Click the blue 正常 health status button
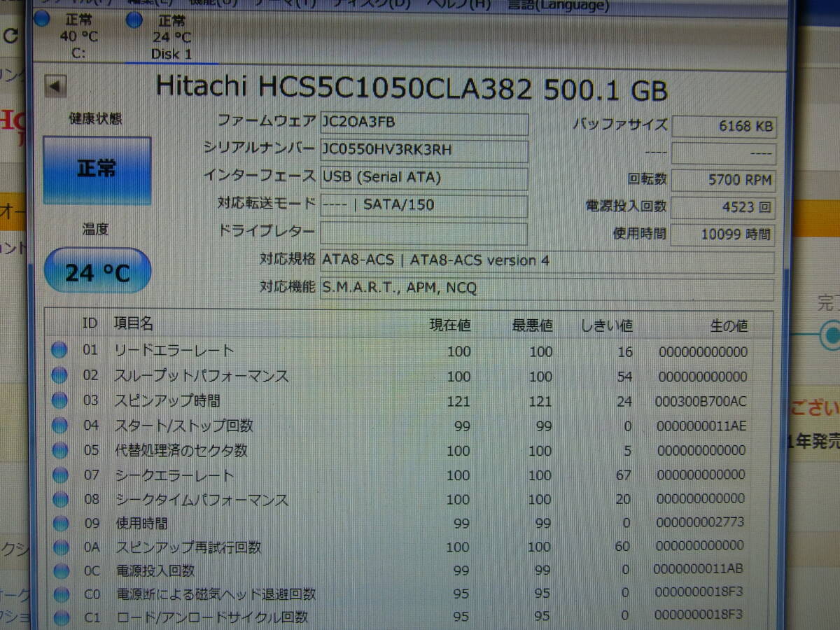Viewport: 840px width, 630px height. 97,170
